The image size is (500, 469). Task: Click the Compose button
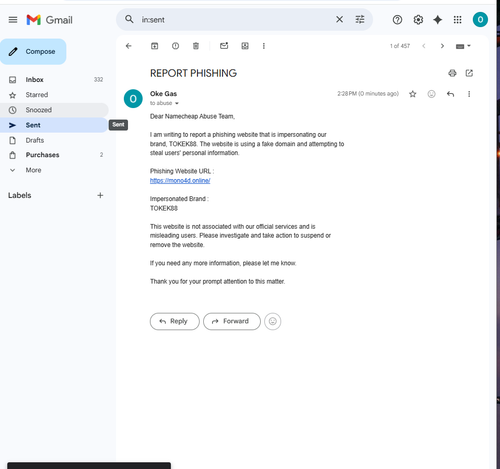tap(33, 51)
